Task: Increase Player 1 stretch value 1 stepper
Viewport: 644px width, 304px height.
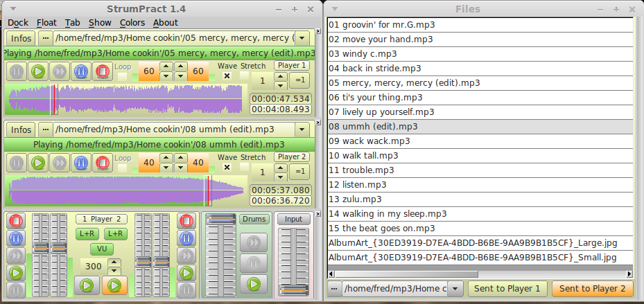Action: tap(281, 76)
